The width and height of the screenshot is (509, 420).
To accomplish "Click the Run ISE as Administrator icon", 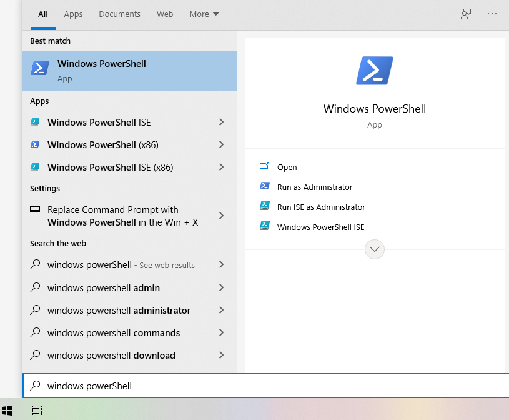I will pyautogui.click(x=265, y=207).
